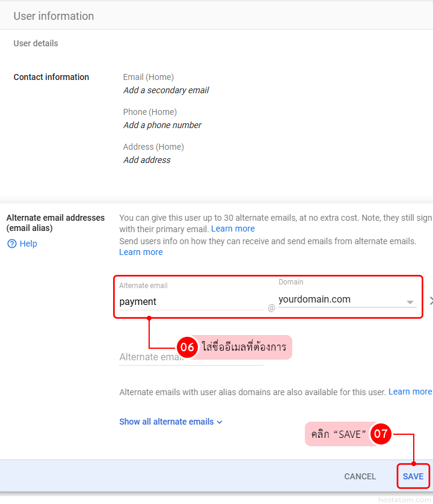The height and width of the screenshot is (504, 433).
Task: Click the User information header
Action: pos(54,16)
